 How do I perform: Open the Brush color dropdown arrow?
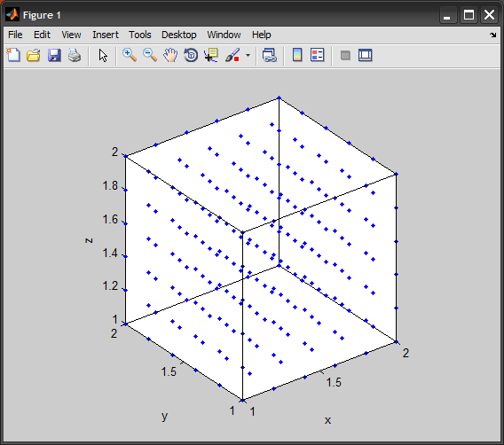[x=248, y=56]
